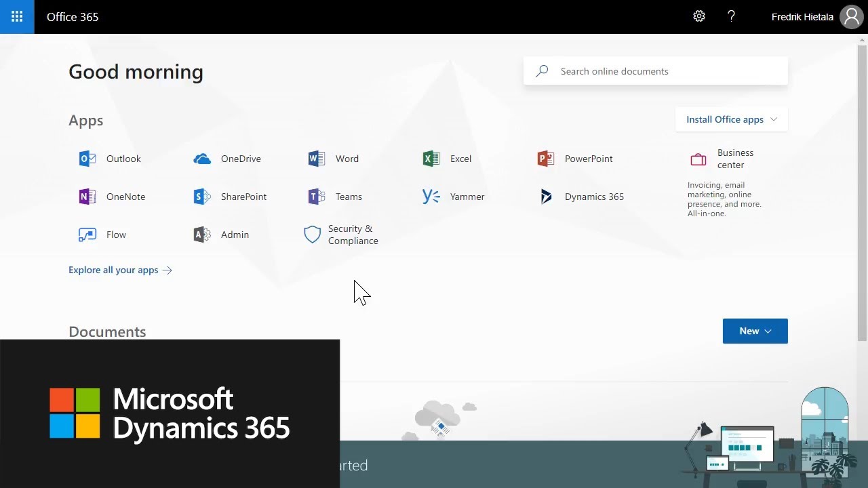This screenshot has height=488, width=868.
Task: Launch the Dynamics 365 app icon
Action: [x=546, y=197]
